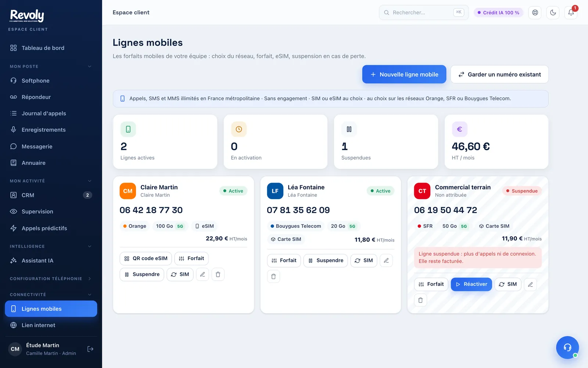Viewport: 588px width, 368px height.
Task: Click the Rechercher search field
Action: [x=424, y=13]
